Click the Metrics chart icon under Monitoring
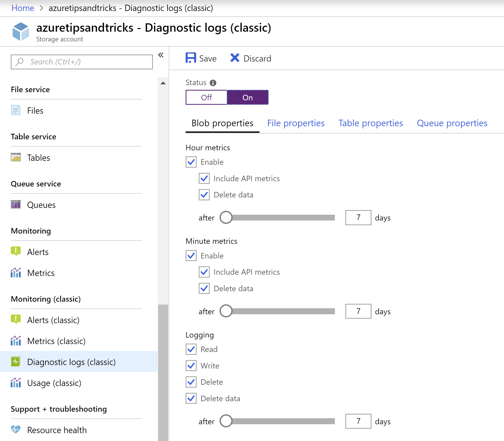This screenshot has width=504, height=441. pos(16,273)
